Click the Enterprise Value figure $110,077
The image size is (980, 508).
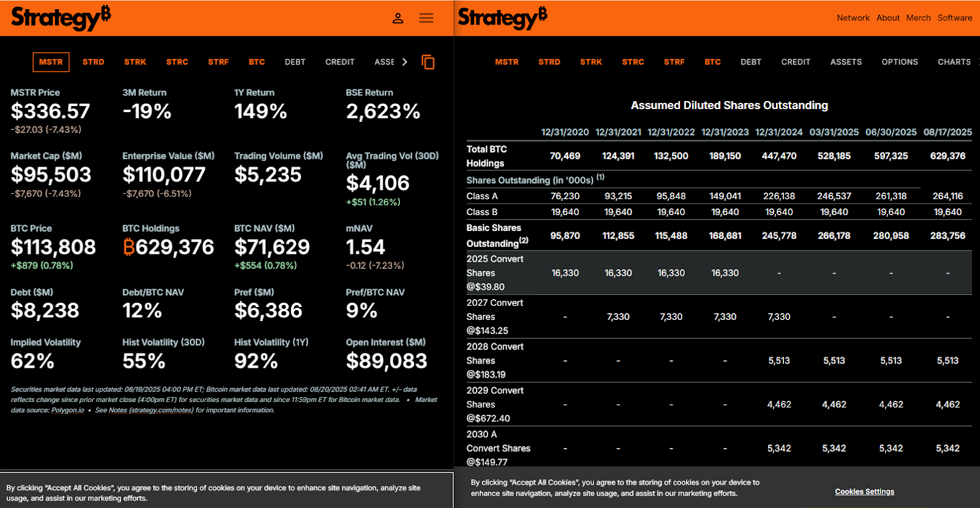tap(164, 175)
